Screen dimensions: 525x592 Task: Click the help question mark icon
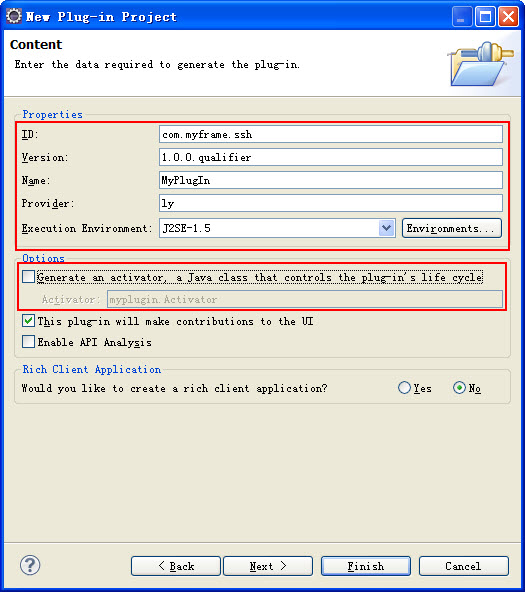tap(30, 565)
